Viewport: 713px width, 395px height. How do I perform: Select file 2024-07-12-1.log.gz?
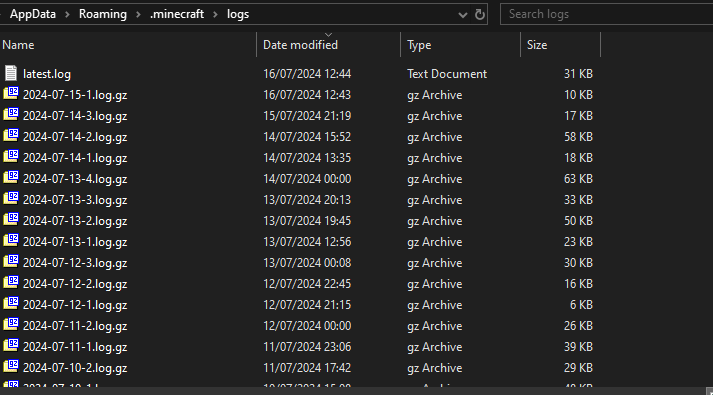75,305
